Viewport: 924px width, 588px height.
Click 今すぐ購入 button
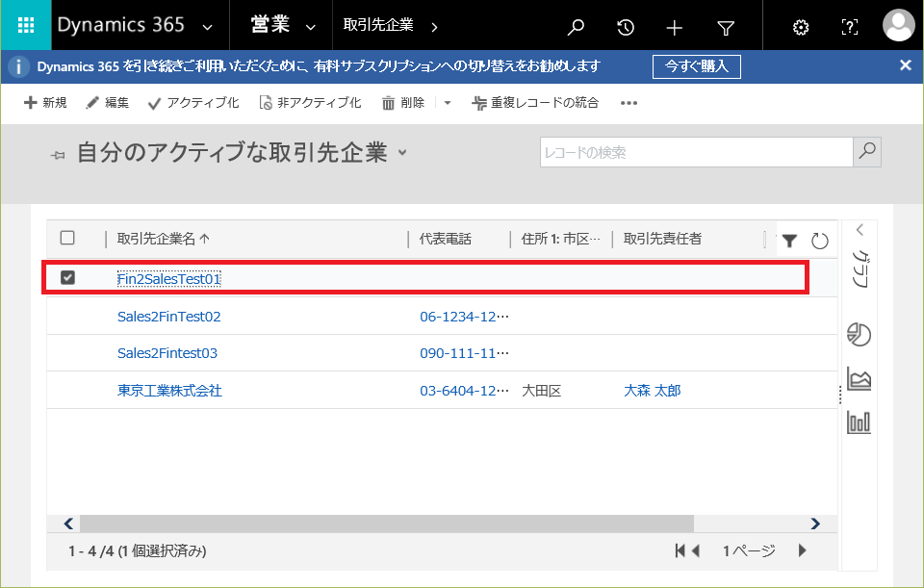(x=697, y=66)
